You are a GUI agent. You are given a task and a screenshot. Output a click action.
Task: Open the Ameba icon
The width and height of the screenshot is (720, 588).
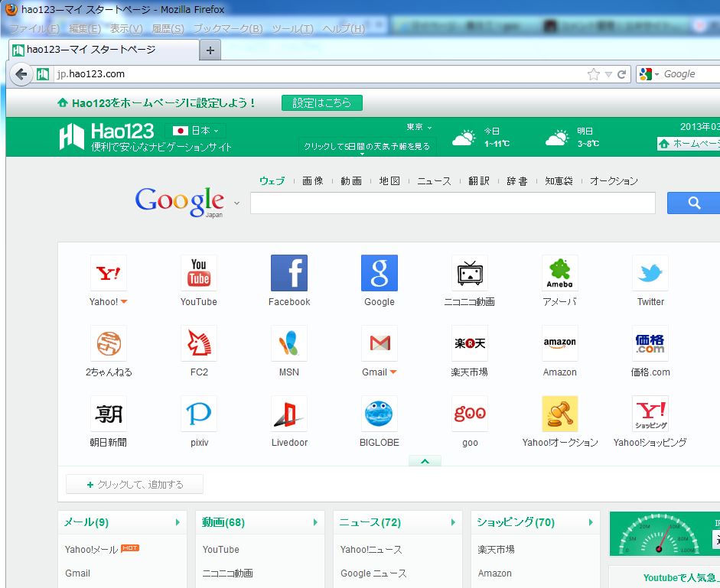point(560,273)
